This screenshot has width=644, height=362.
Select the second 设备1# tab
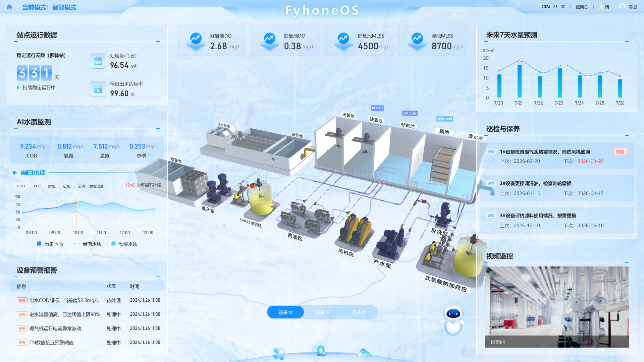[322, 312]
